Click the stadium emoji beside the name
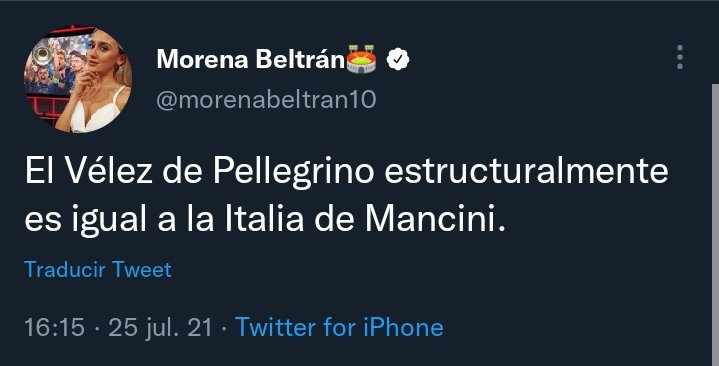The width and height of the screenshot is (719, 366). pos(361,59)
